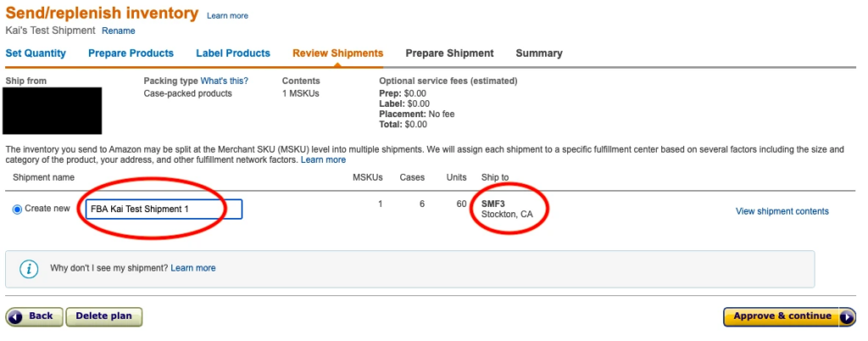
Task: Select the Review Shipments tab
Action: pos(337,53)
